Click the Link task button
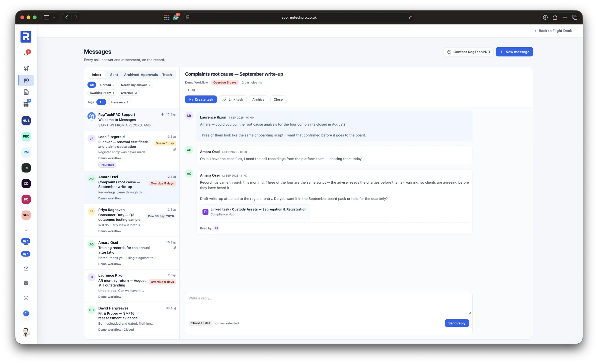 point(233,99)
